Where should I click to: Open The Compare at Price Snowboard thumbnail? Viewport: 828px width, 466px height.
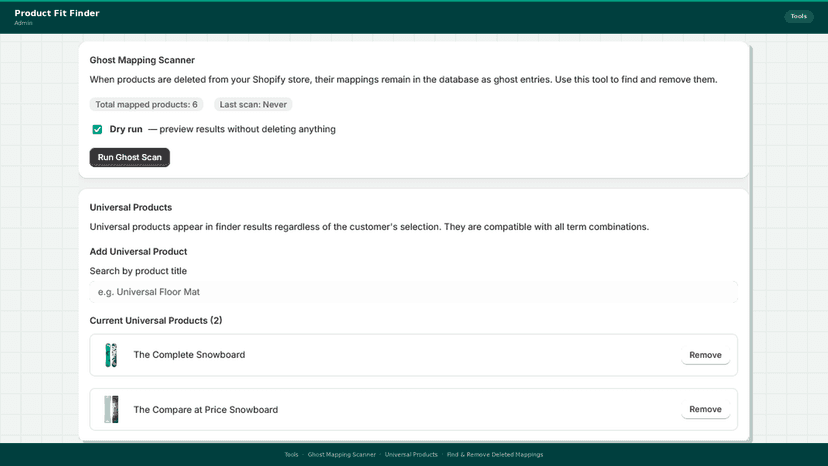[x=111, y=409]
